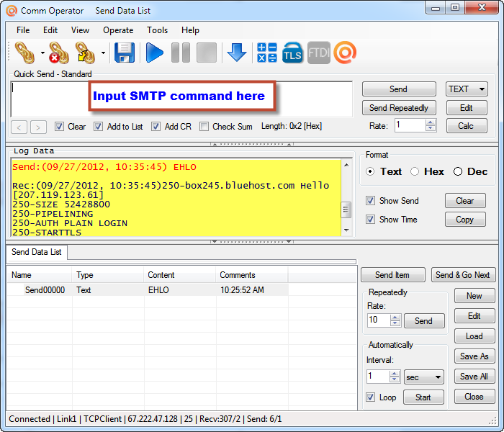This screenshot has width=504, height=432.
Task: Go to next quick send entry
Action: pyautogui.click(x=38, y=127)
